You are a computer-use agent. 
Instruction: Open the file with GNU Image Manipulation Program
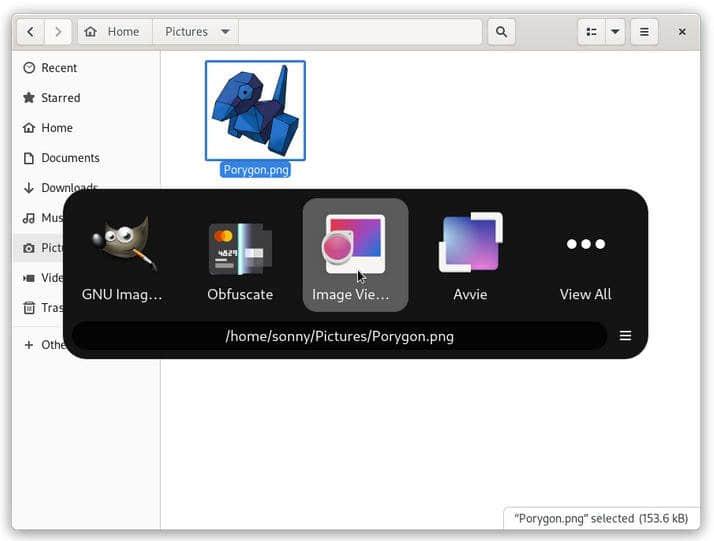[122, 254]
